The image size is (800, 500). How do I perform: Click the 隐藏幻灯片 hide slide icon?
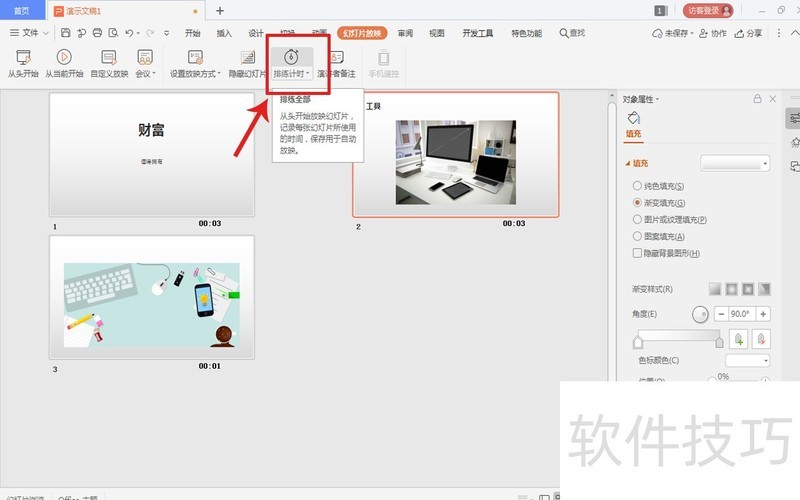(247, 58)
